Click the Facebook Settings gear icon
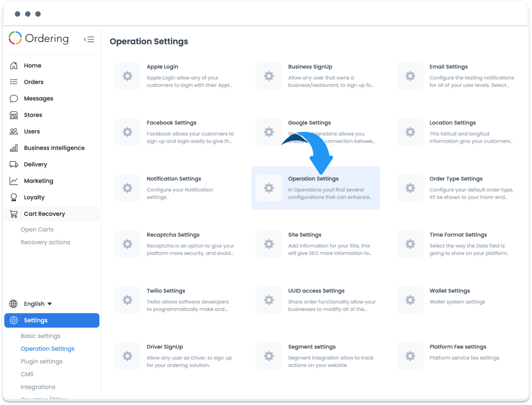Screen dimensions: 532x405 [x=127, y=132]
